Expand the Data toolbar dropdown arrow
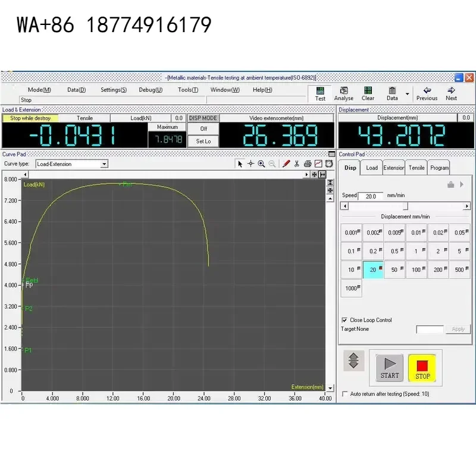476x476 pixels. click(407, 94)
